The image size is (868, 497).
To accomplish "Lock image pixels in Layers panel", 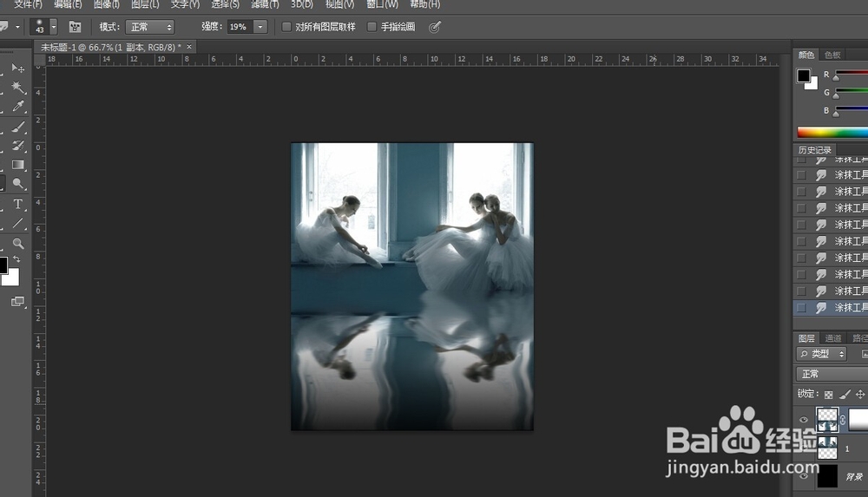I will pyautogui.click(x=845, y=395).
